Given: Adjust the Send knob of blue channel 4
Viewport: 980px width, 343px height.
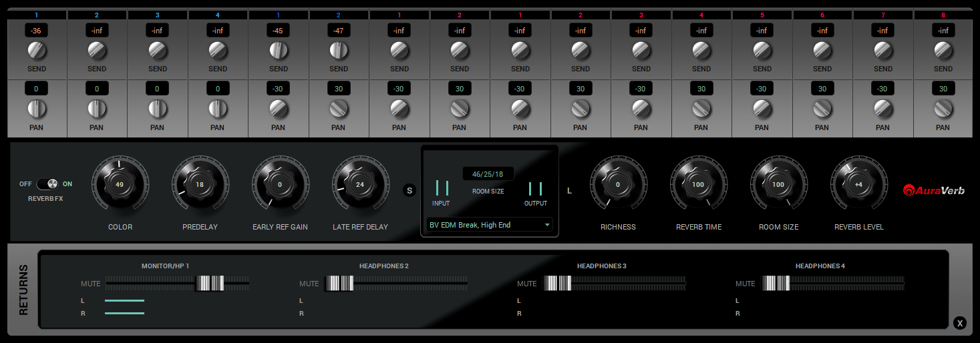Looking at the screenshot, I should point(218,51).
